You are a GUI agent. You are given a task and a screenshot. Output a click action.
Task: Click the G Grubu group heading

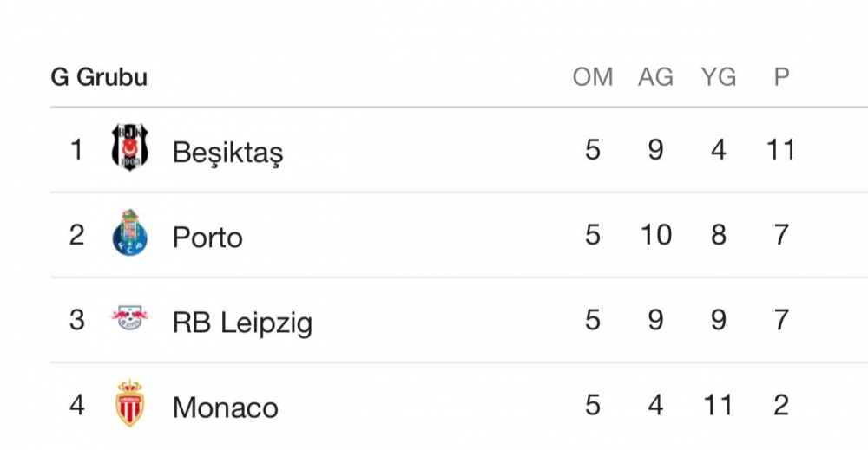pyautogui.click(x=99, y=77)
